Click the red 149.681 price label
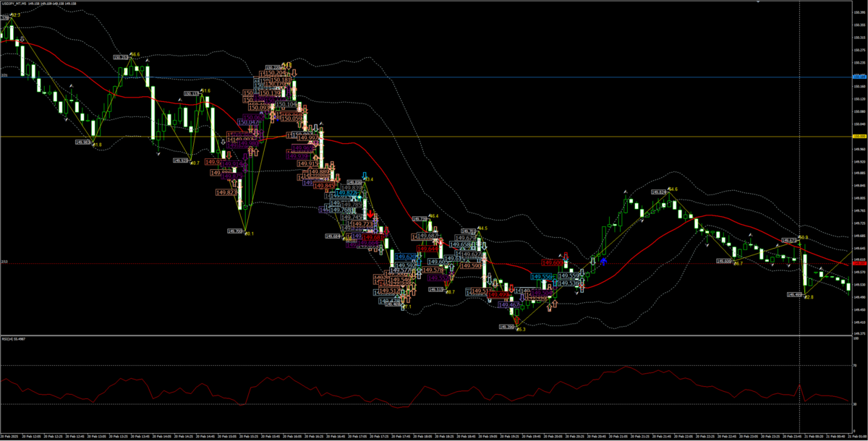The image size is (868, 441). (373, 236)
